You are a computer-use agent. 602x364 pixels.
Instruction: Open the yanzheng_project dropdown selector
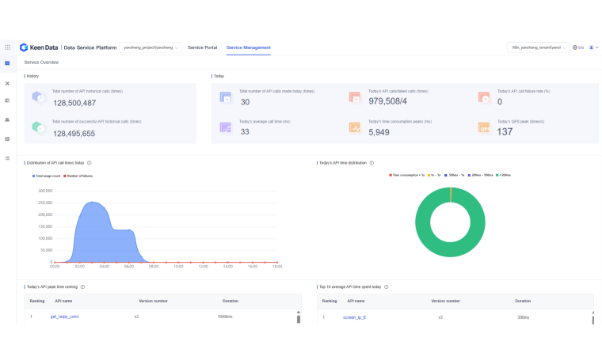[150, 47]
